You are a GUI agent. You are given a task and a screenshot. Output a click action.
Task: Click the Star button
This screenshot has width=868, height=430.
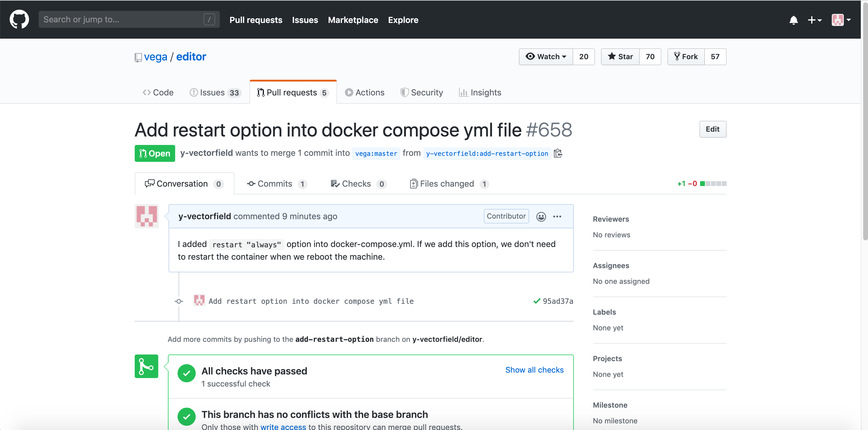pos(620,56)
